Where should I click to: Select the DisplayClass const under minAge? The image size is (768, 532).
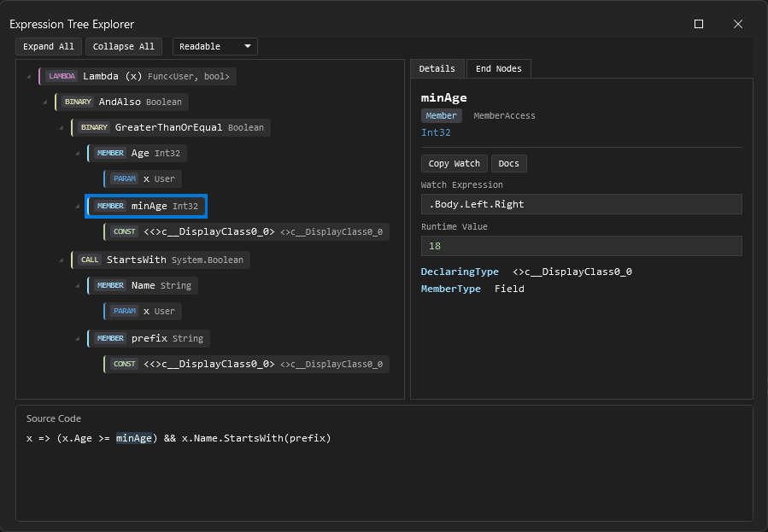pos(246,231)
